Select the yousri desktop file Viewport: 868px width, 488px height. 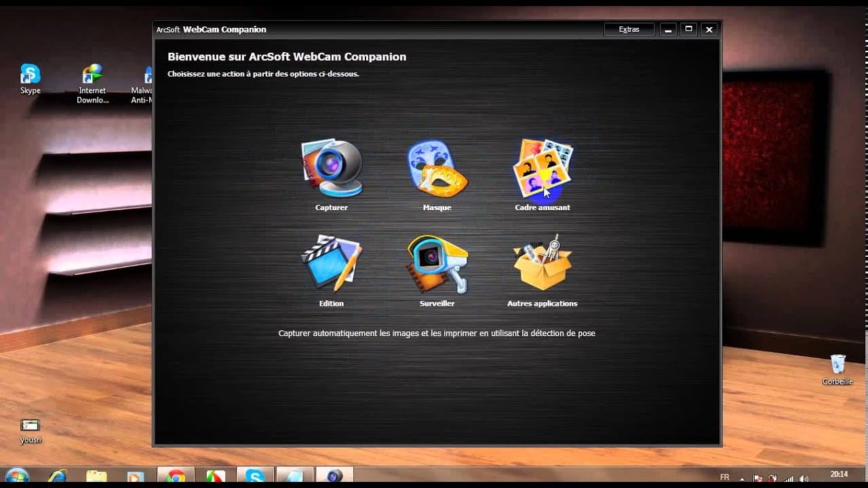[x=30, y=430]
